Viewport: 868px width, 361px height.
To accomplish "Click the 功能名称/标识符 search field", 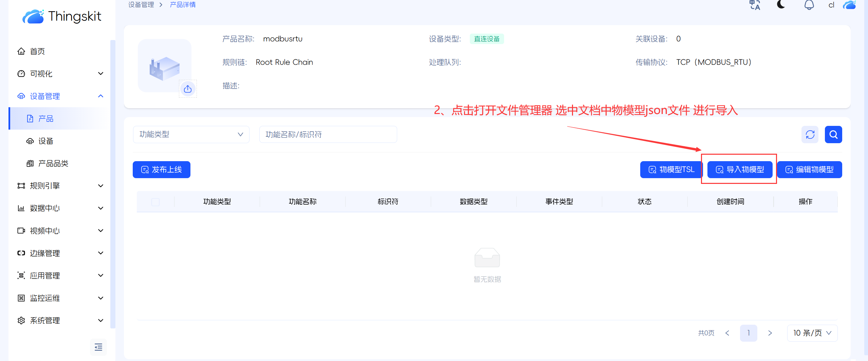I will [328, 135].
